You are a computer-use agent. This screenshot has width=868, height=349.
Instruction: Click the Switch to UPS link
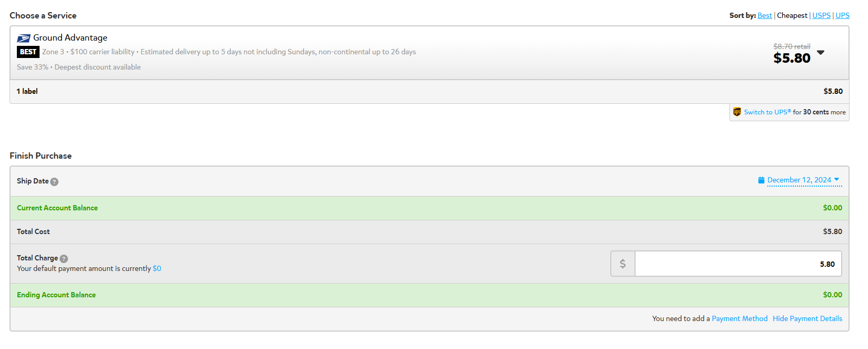tap(767, 112)
